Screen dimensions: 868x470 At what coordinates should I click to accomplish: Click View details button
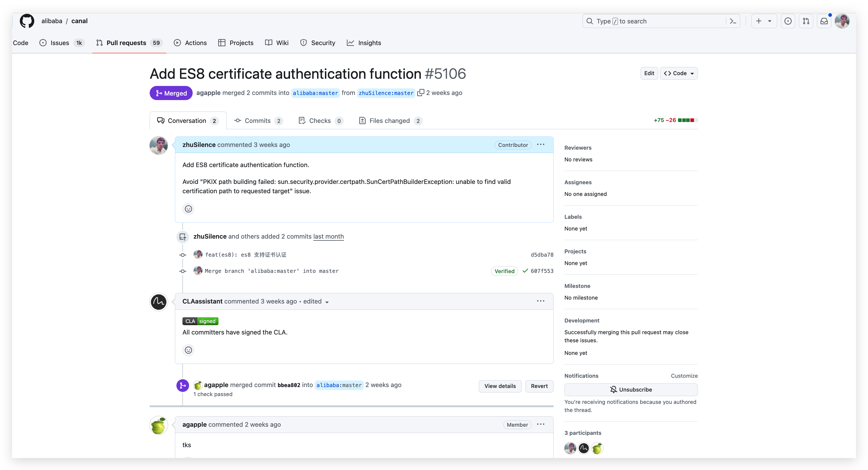point(500,386)
